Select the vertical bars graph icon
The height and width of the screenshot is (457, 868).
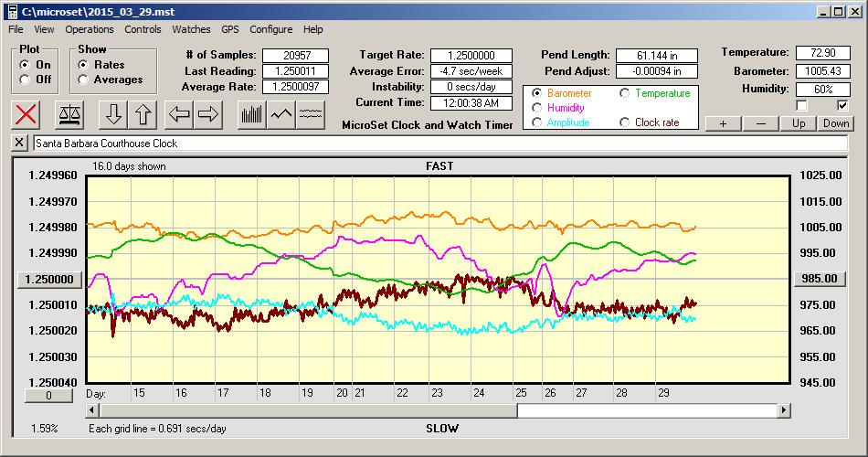(x=252, y=114)
